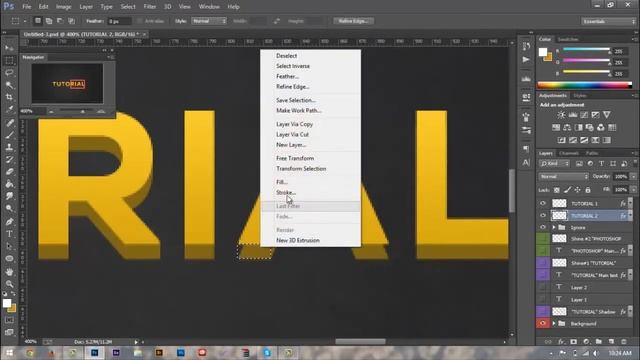Open the Essentials workspace dropdown
This screenshot has width=640, height=360.
click(609, 21)
